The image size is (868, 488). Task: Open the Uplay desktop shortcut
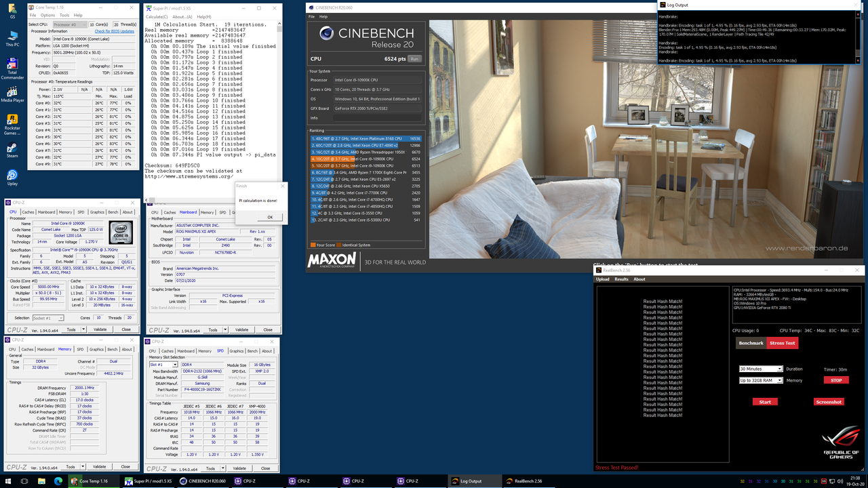[x=12, y=178]
